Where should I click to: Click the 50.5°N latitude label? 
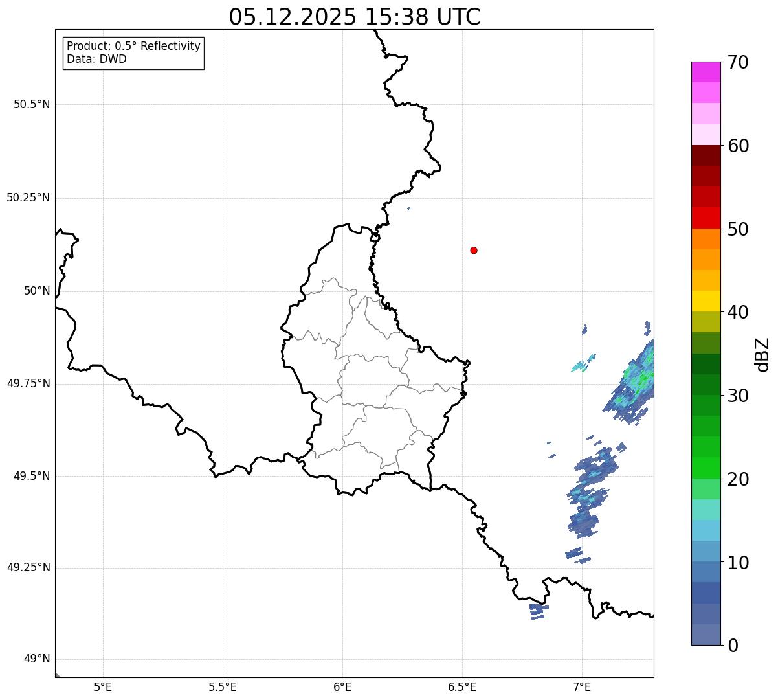point(32,104)
